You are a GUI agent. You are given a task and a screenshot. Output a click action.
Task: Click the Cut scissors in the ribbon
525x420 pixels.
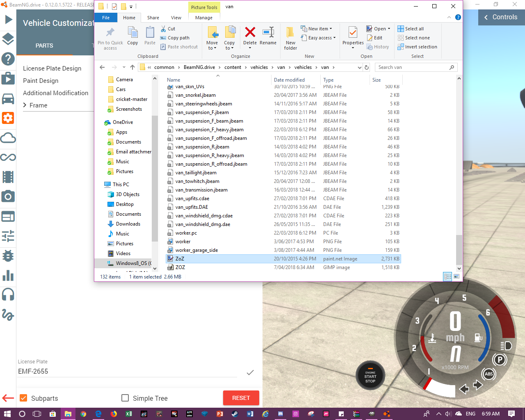click(x=168, y=29)
